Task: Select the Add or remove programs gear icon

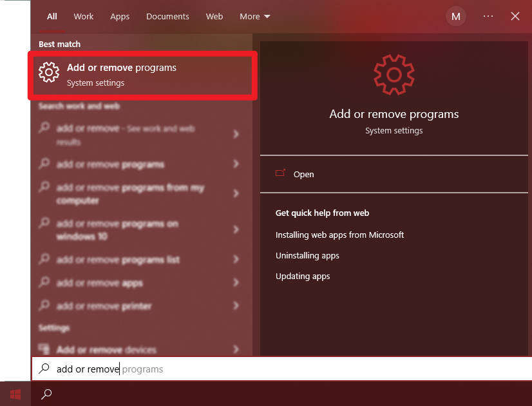Action: [48, 72]
